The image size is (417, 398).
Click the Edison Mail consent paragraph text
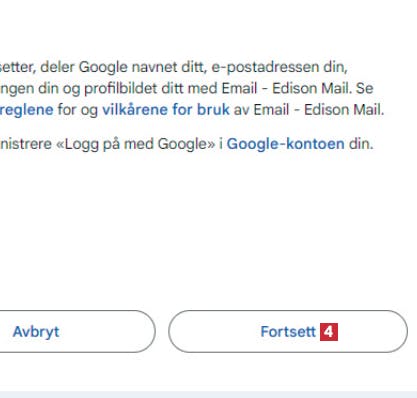click(x=192, y=88)
